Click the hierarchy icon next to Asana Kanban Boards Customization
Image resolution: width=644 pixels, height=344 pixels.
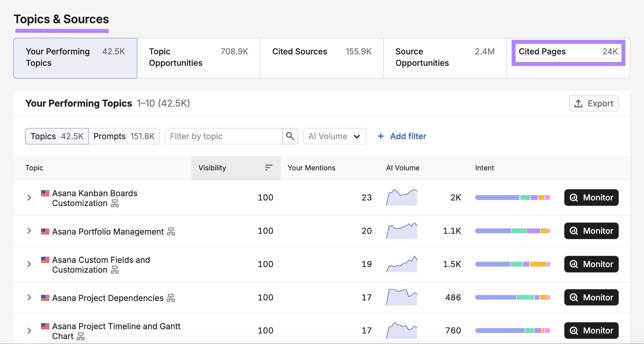pos(115,203)
